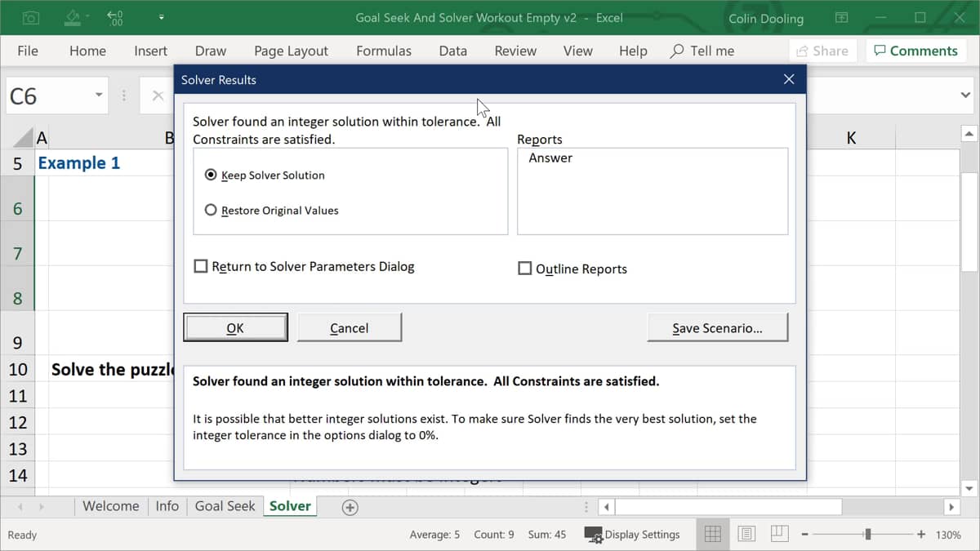
Task: Enable the Outline Reports checkbox
Action: click(x=525, y=269)
